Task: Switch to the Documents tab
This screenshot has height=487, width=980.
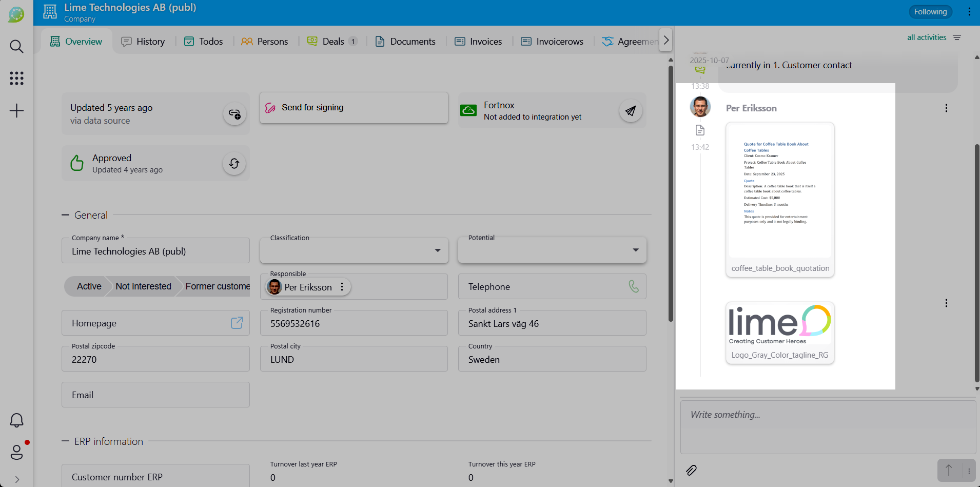Action: click(x=405, y=42)
